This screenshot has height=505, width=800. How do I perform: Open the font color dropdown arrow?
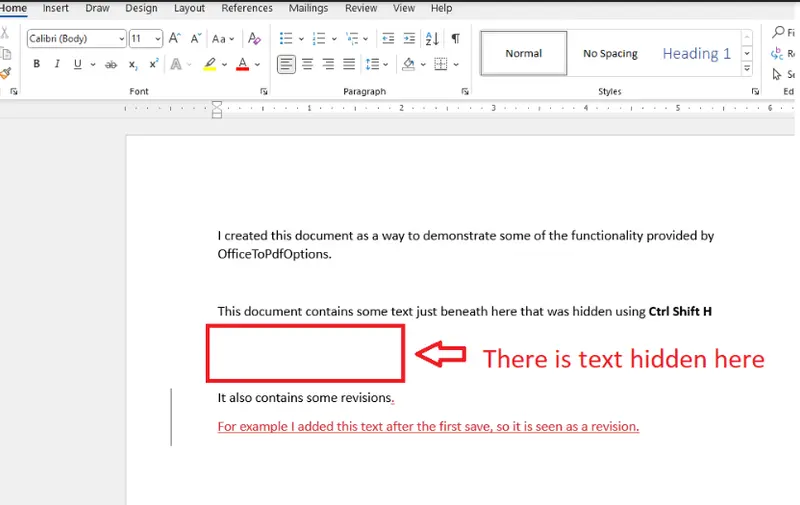(257, 65)
